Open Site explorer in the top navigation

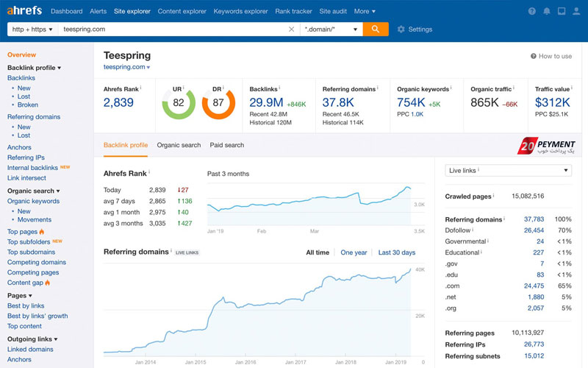(x=132, y=11)
